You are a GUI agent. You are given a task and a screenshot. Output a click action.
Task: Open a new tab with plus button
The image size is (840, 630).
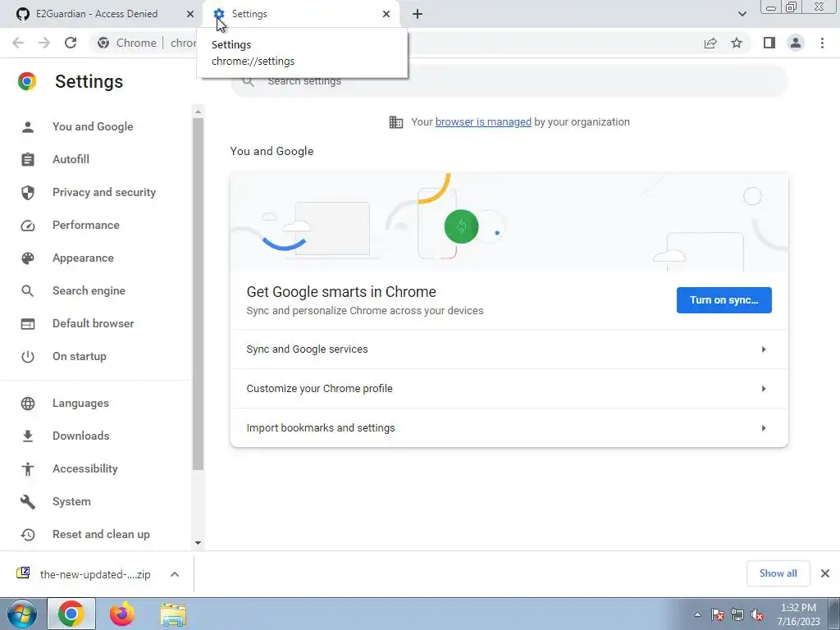pos(418,14)
